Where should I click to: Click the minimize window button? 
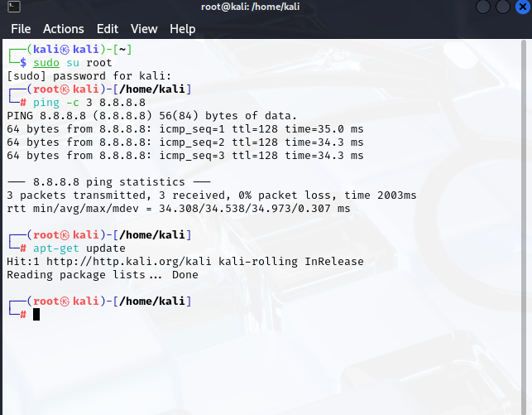tap(483, 7)
